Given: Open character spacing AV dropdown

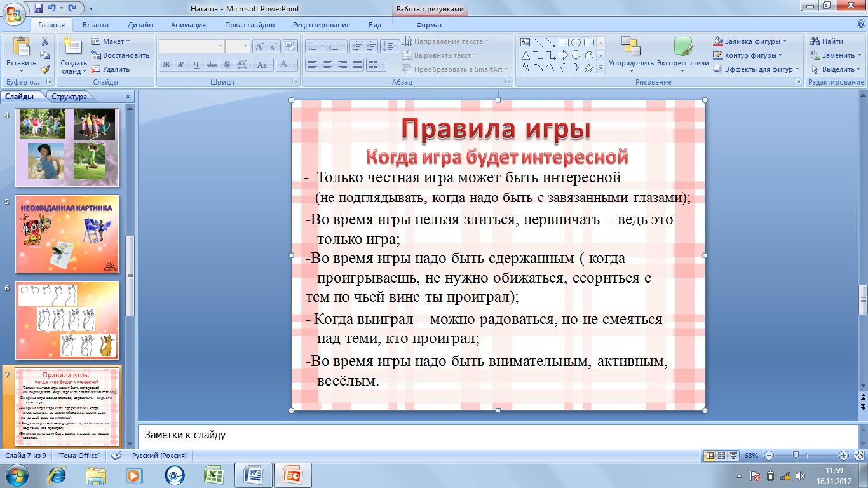Looking at the screenshot, I should 244,64.
